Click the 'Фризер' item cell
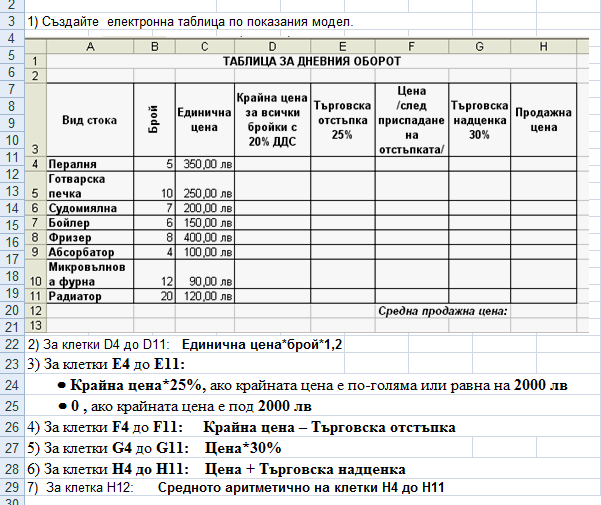The image size is (601, 505). (x=90, y=238)
